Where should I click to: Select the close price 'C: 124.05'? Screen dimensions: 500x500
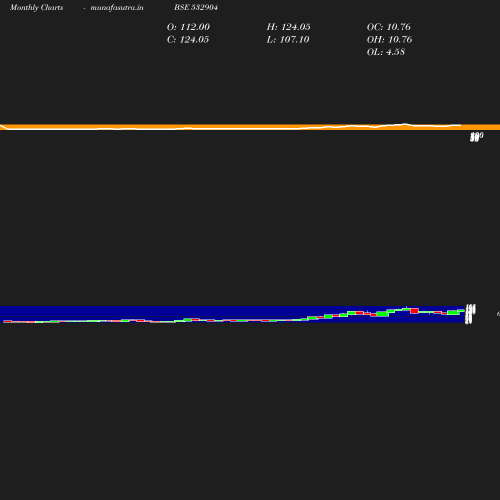click(x=188, y=40)
